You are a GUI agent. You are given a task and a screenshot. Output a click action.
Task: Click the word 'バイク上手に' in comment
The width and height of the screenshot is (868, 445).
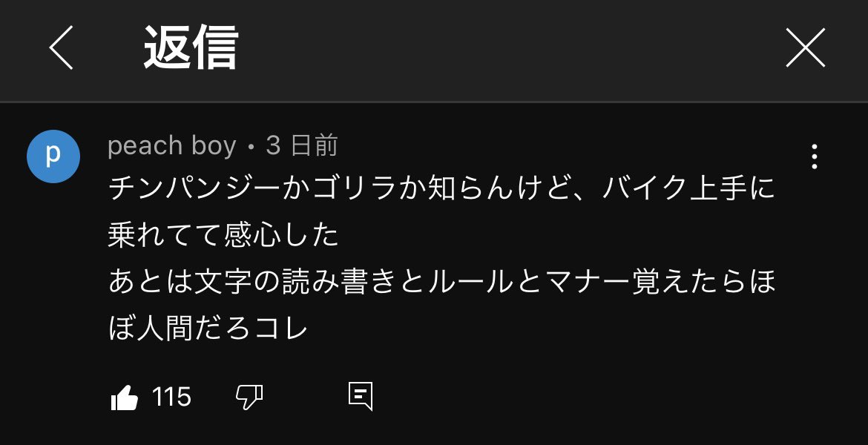(688, 188)
